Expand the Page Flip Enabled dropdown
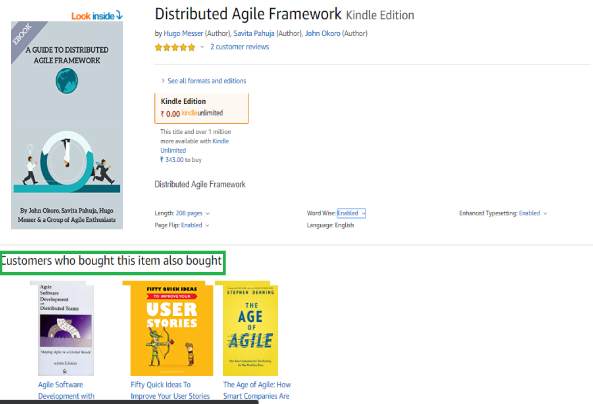Screen dimensions: 593x404 (195, 225)
